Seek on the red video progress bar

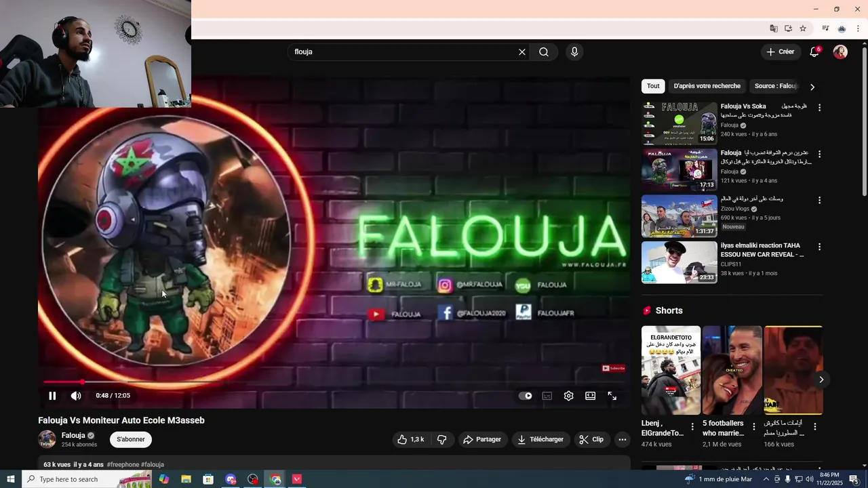[334, 382]
